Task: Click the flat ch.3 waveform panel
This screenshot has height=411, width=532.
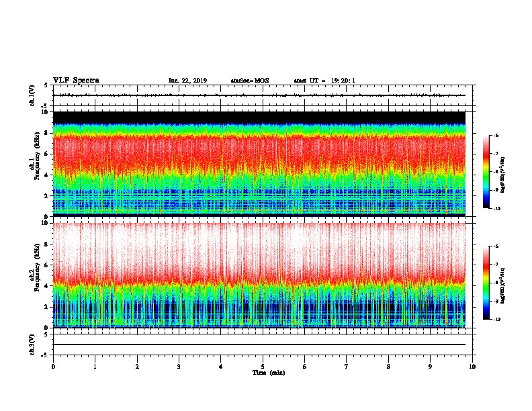Action: [x=263, y=345]
